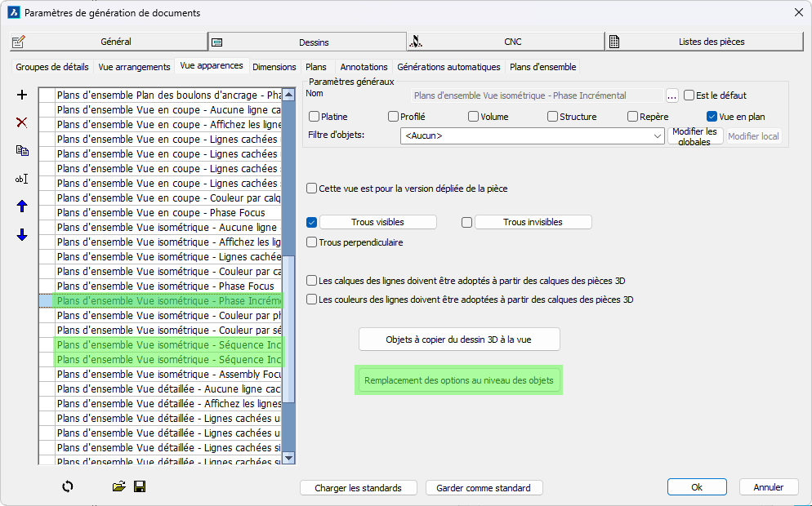This screenshot has height=506, width=812.
Task: Open the Listes des pièces section
Action: [x=704, y=42]
